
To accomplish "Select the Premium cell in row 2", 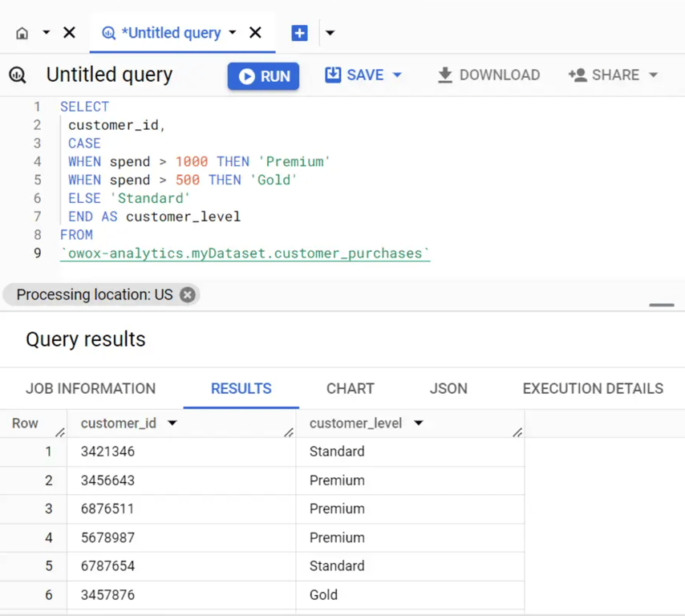I will click(x=410, y=480).
